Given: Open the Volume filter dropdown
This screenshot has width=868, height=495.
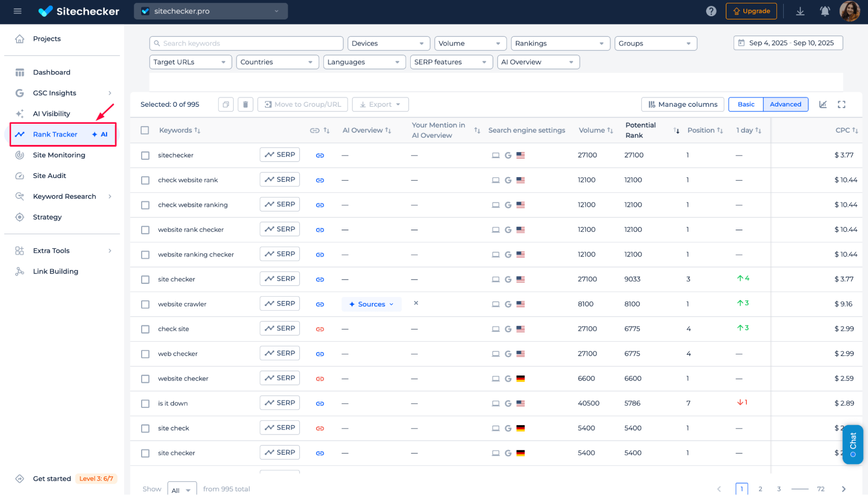Looking at the screenshot, I should pos(470,43).
